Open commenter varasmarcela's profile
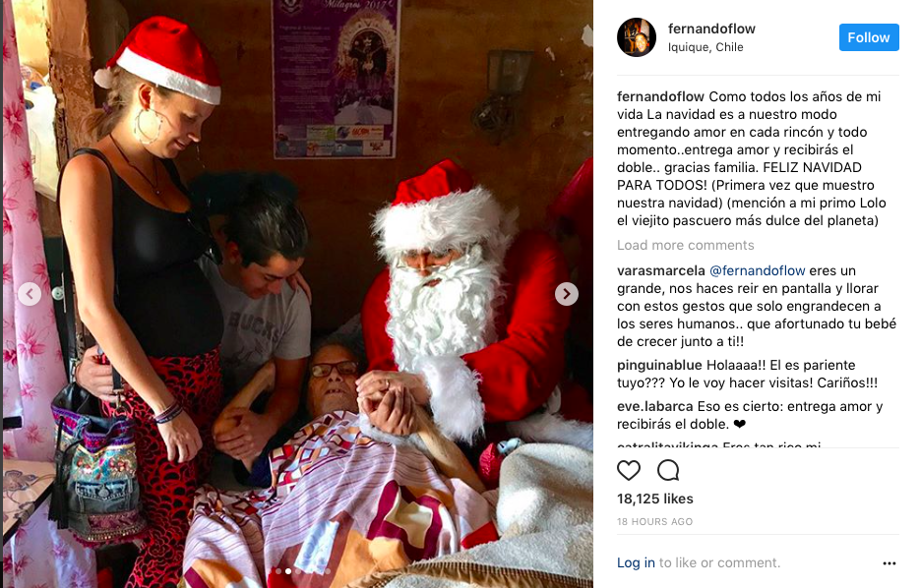The height and width of the screenshot is (588, 920). [660, 270]
